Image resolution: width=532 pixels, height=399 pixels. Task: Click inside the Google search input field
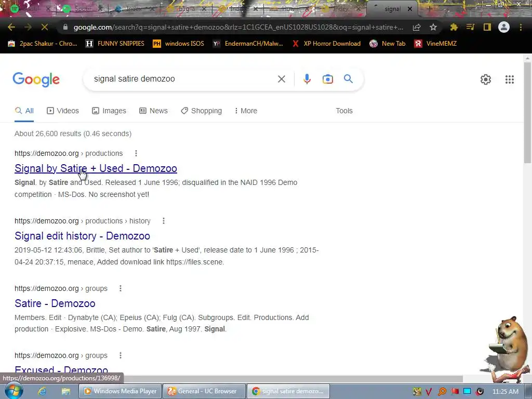coord(183,79)
